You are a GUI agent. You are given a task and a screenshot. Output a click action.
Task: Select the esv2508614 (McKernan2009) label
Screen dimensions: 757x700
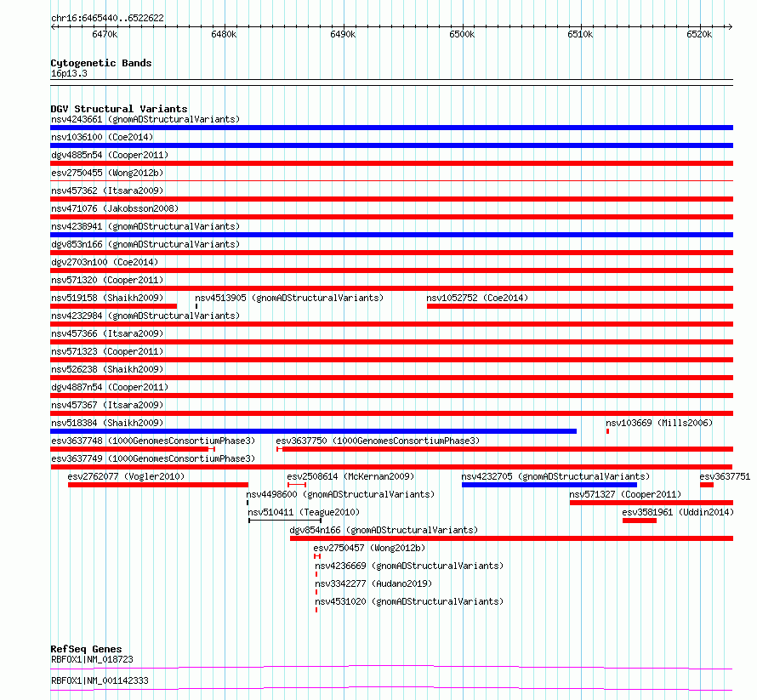point(350,476)
